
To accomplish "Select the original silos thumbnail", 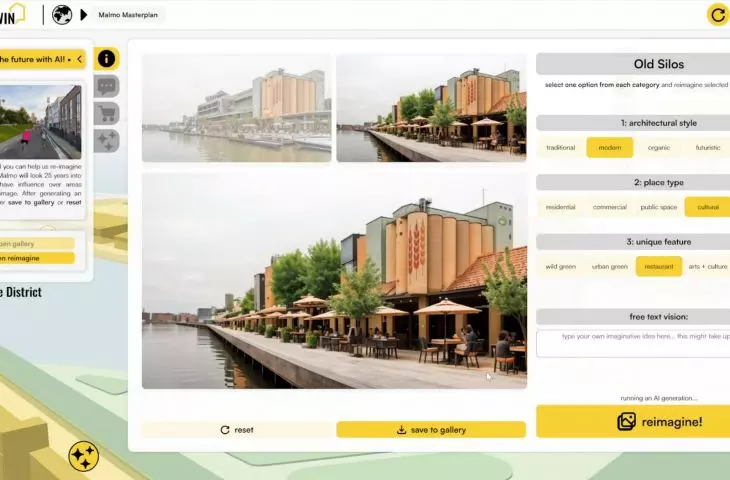I will [237, 108].
